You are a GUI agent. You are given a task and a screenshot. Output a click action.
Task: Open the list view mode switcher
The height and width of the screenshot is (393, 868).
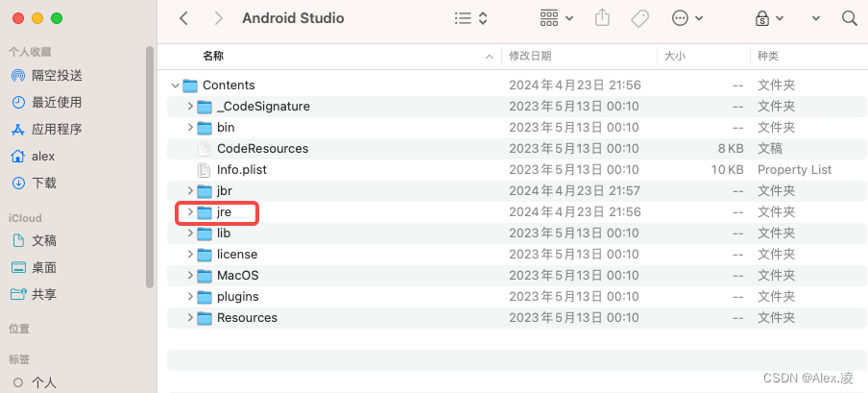click(470, 18)
